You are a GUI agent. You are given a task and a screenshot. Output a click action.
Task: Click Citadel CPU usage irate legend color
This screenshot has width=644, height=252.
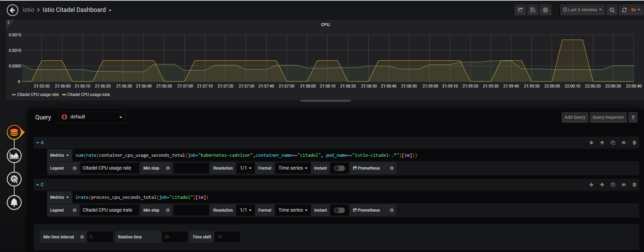pyautogui.click(x=64, y=95)
